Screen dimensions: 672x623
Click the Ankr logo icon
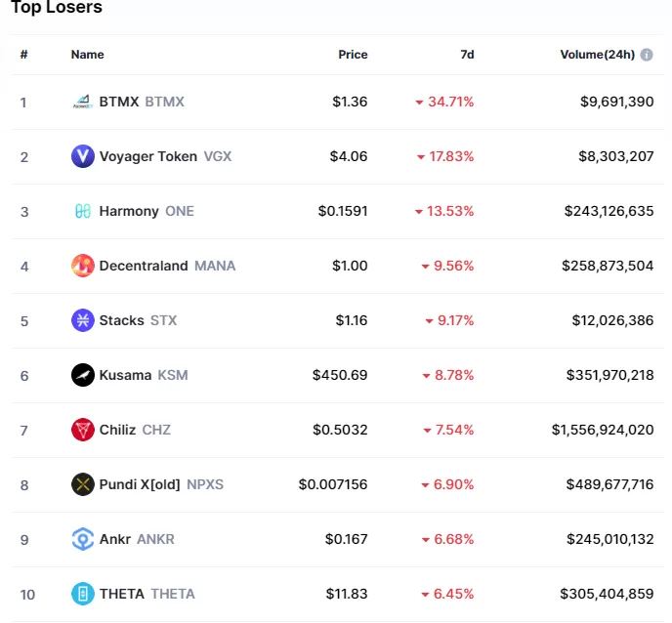click(83, 539)
